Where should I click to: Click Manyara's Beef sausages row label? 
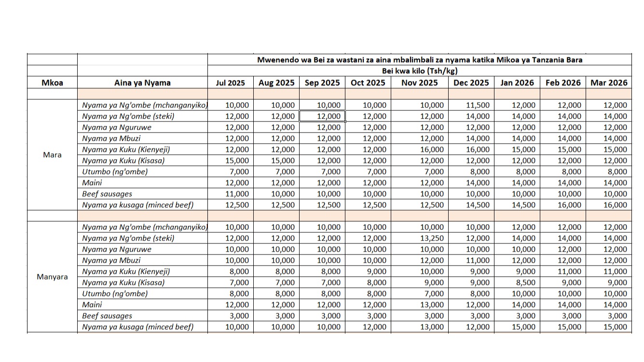coord(107,316)
